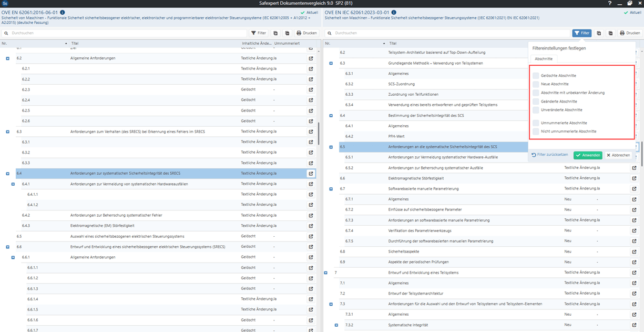Click the left pane vertical scrollbar thumb
The height and width of the screenshot is (332, 644).
point(318,134)
